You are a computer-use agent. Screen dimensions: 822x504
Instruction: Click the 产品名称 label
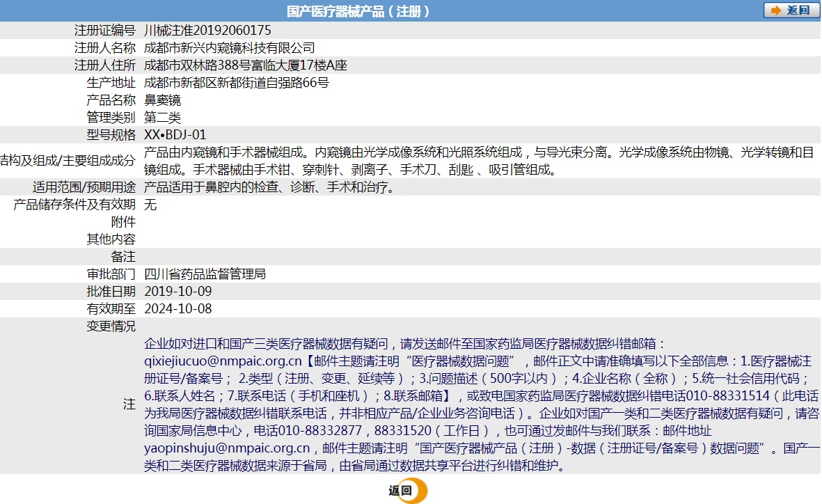111,100
